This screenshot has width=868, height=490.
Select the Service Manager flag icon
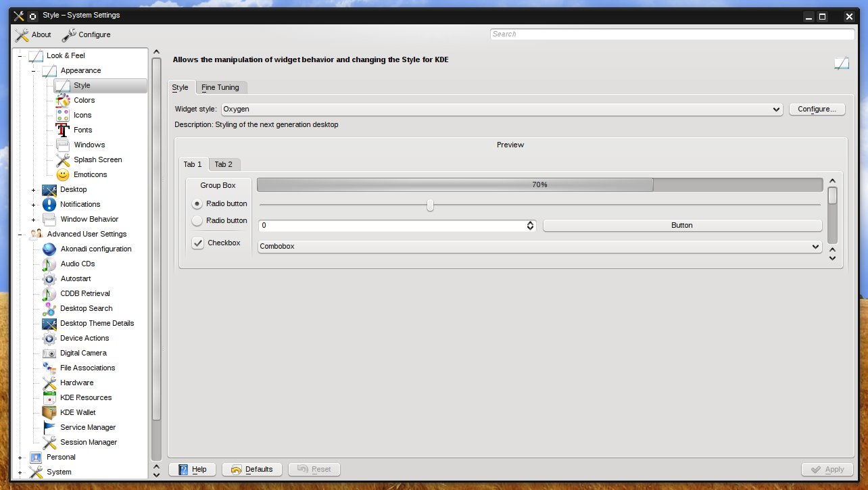(49, 427)
